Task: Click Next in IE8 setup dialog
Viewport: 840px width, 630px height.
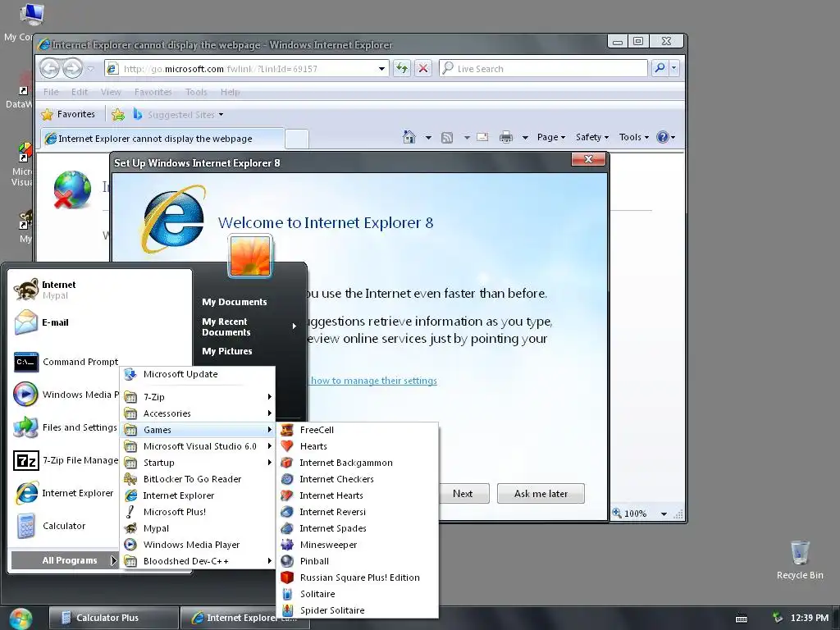Action: coord(463,493)
